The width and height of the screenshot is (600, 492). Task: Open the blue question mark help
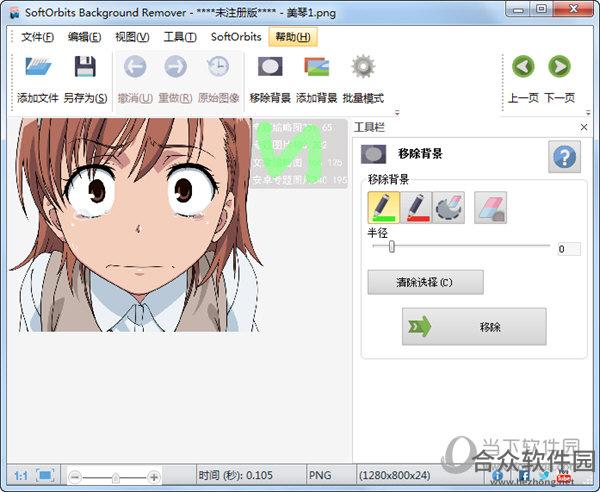coord(564,156)
